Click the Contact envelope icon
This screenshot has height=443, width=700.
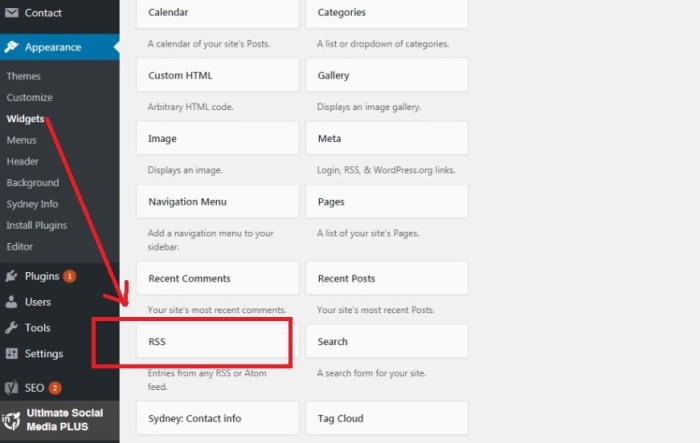[12, 13]
